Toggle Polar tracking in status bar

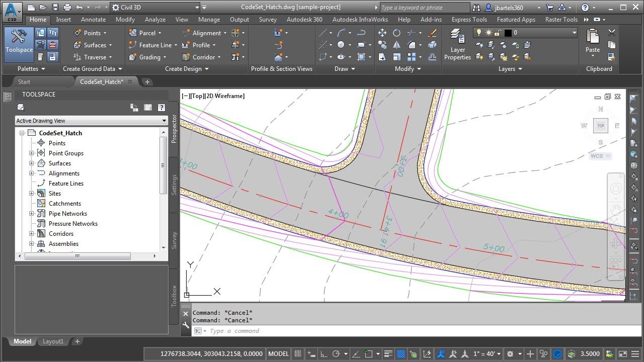(x=337, y=354)
